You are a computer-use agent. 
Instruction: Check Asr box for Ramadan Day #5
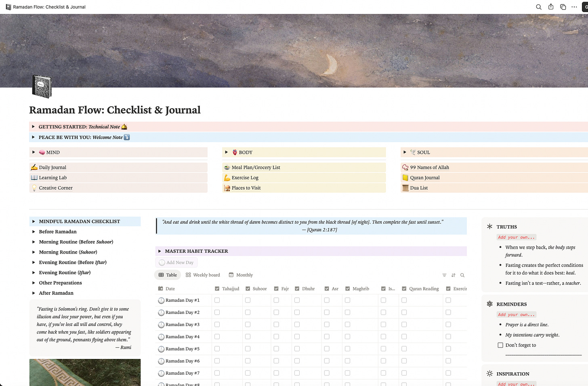tap(327, 348)
